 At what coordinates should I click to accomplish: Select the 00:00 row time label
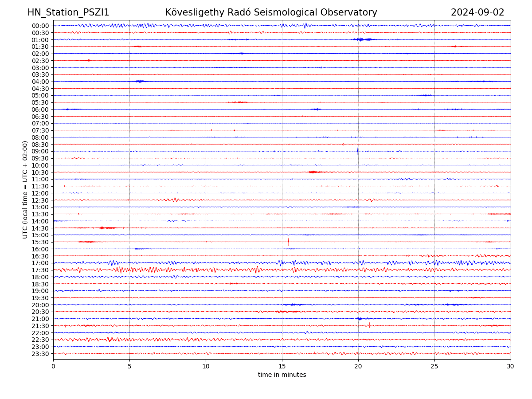click(x=40, y=26)
